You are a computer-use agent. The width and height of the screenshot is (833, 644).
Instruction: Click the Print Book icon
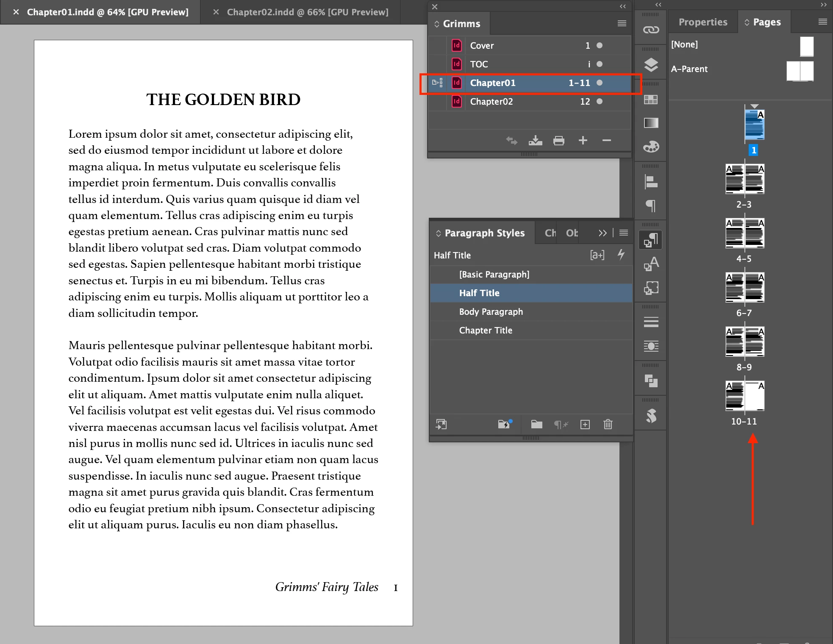pos(559,141)
